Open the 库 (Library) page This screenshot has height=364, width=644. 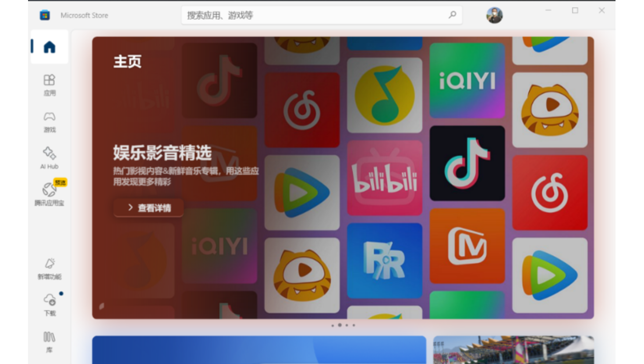pyautogui.click(x=50, y=342)
